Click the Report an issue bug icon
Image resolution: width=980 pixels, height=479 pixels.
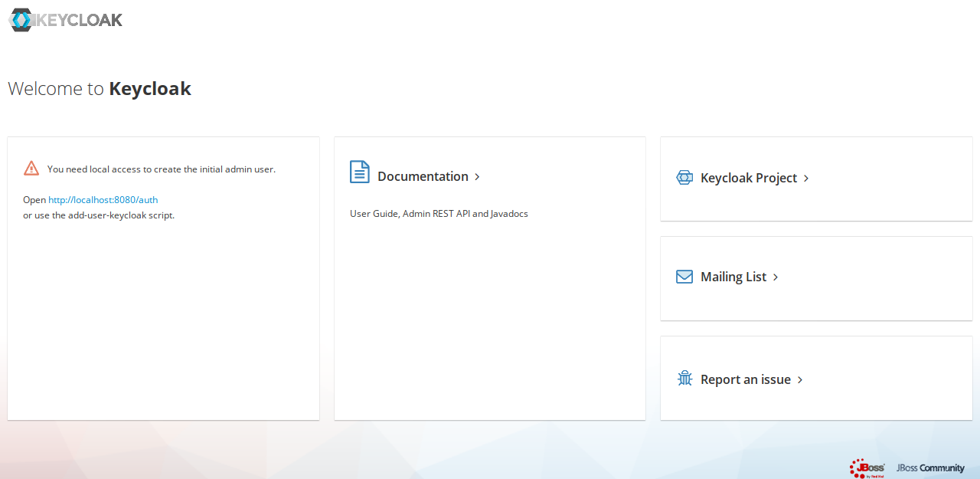point(684,379)
